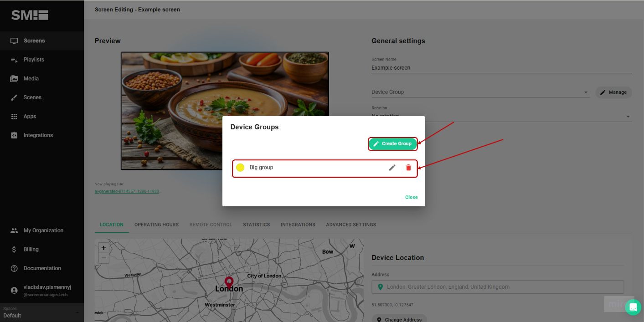Open Integrations icon in sidebar

click(14, 135)
